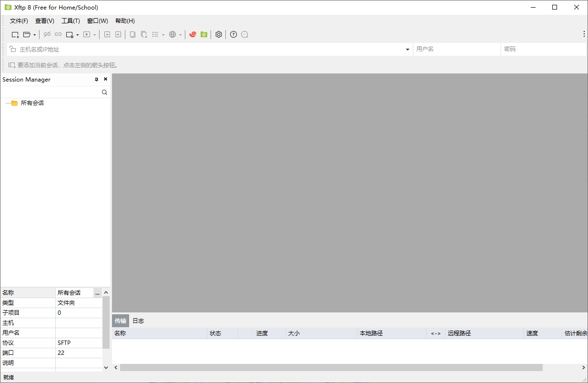Open the host address history dropdown
588x383 pixels.
tap(407, 49)
